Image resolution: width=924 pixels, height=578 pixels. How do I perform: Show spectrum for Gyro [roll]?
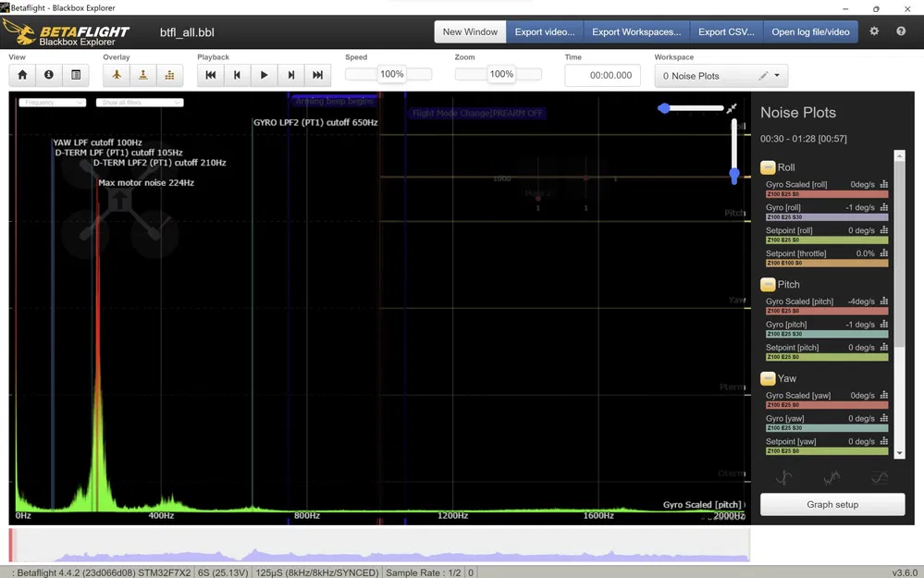click(x=884, y=207)
